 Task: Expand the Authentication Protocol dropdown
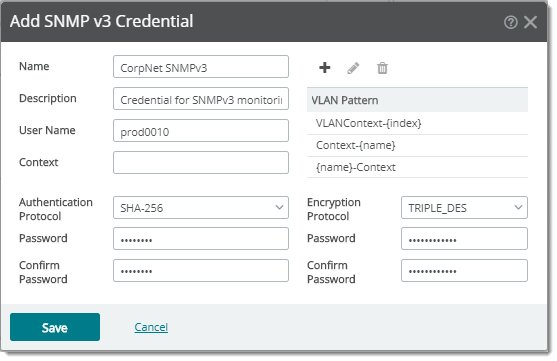click(201, 208)
